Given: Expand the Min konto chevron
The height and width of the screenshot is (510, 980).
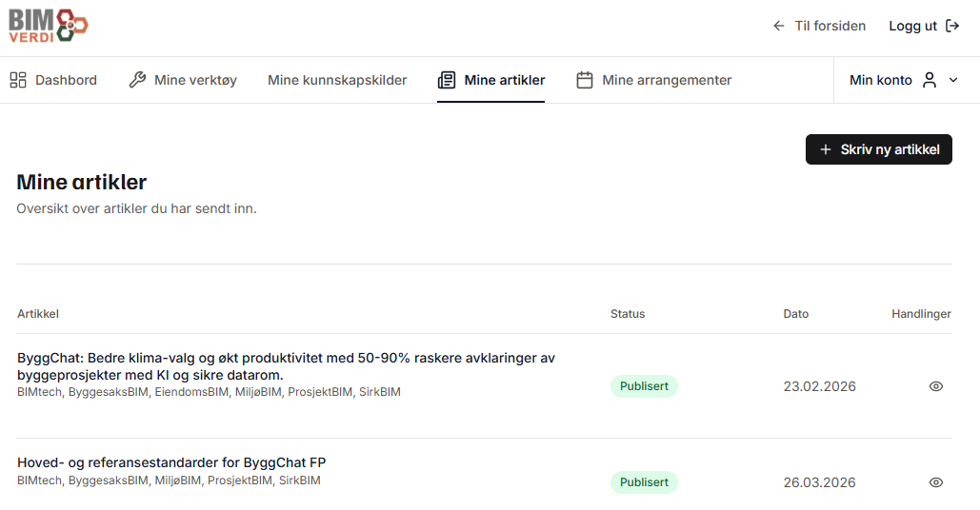Looking at the screenshot, I should [953, 80].
